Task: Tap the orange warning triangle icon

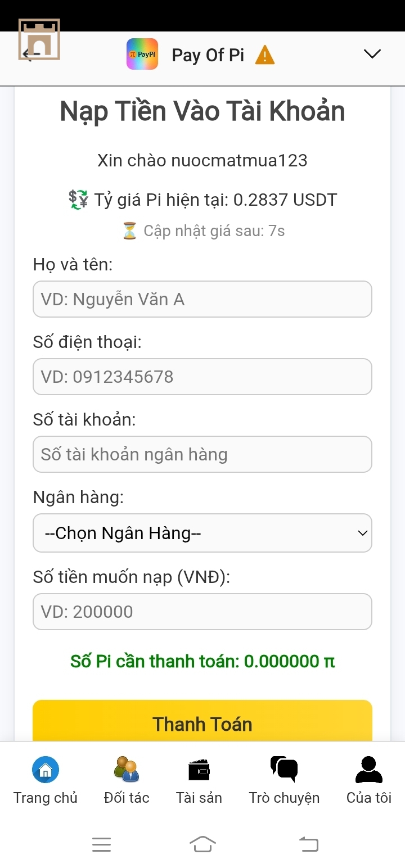Action: 265,55
